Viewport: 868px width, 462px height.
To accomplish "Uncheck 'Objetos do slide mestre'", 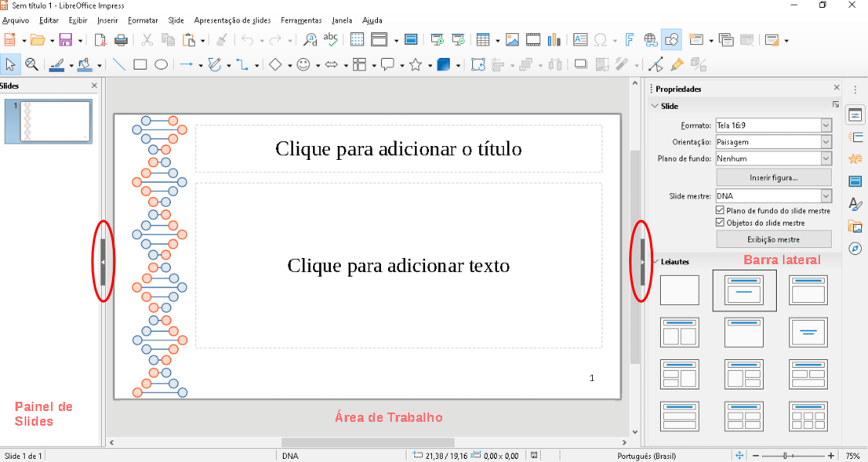I will [720, 222].
